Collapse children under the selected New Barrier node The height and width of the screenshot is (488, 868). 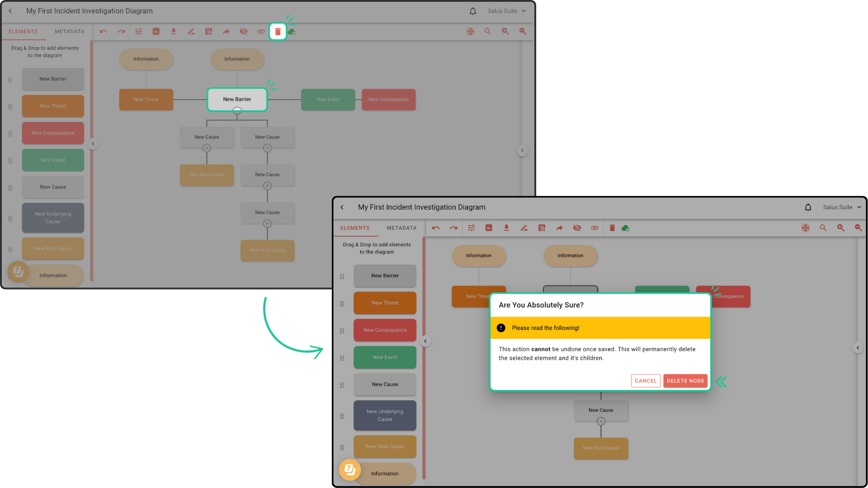tap(237, 111)
